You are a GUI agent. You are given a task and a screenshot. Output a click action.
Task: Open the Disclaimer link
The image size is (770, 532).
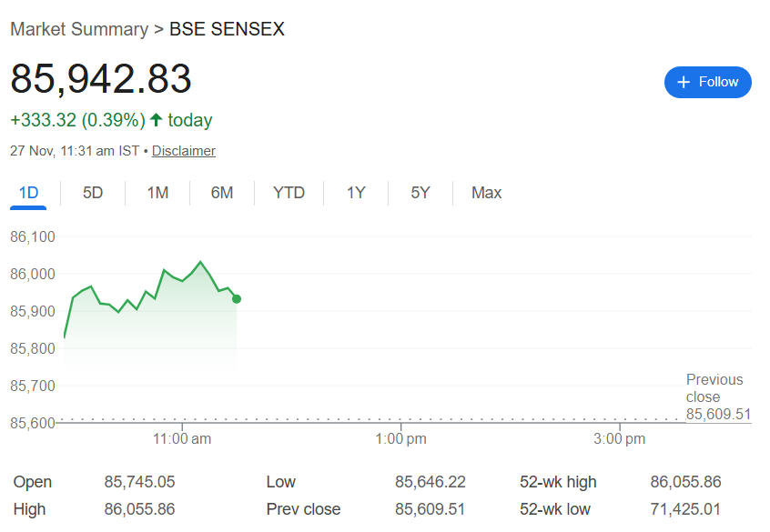184,151
